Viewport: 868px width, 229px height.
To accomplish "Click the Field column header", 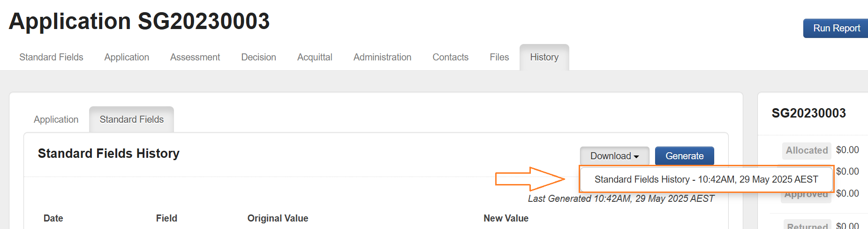I will tap(166, 218).
